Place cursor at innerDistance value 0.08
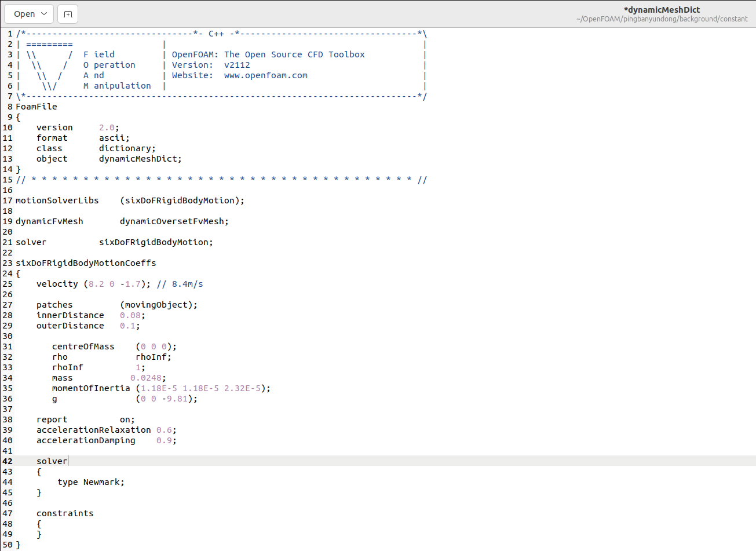 [x=132, y=315]
